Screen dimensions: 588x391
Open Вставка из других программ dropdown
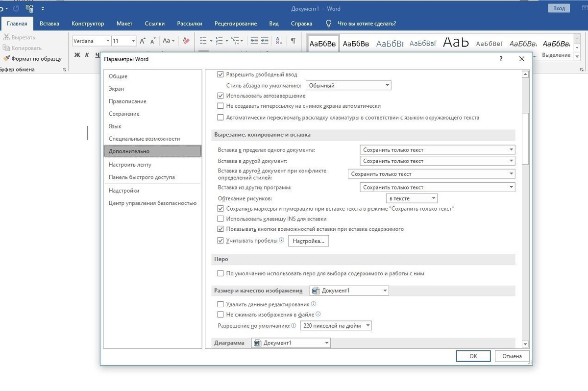tap(438, 187)
